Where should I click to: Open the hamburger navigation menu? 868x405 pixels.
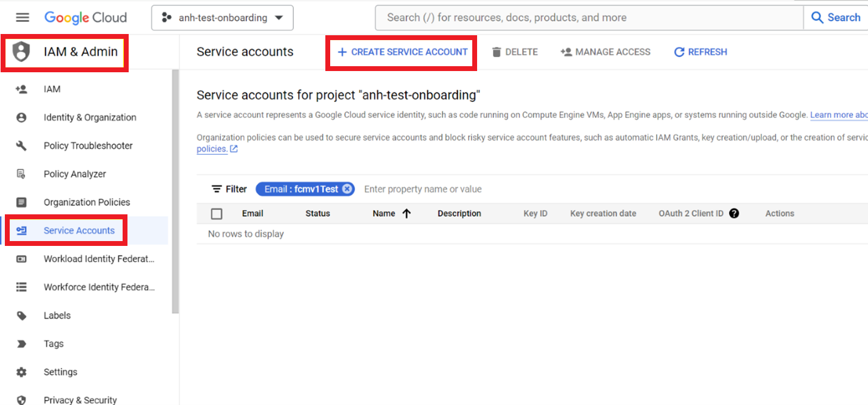(22, 18)
